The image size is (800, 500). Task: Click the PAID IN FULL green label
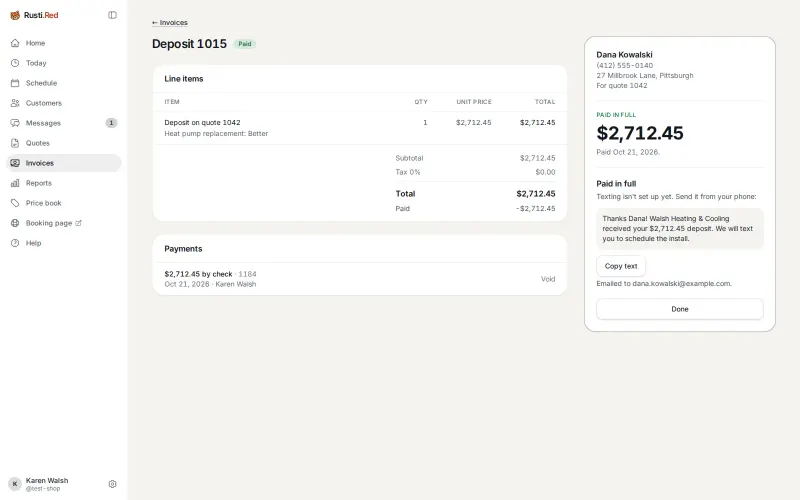pyautogui.click(x=616, y=115)
